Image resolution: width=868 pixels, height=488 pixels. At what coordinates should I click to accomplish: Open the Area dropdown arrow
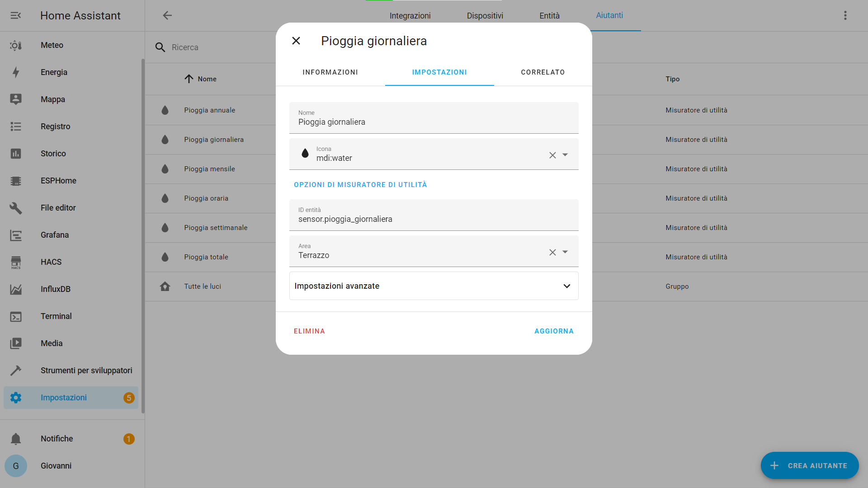coord(565,252)
